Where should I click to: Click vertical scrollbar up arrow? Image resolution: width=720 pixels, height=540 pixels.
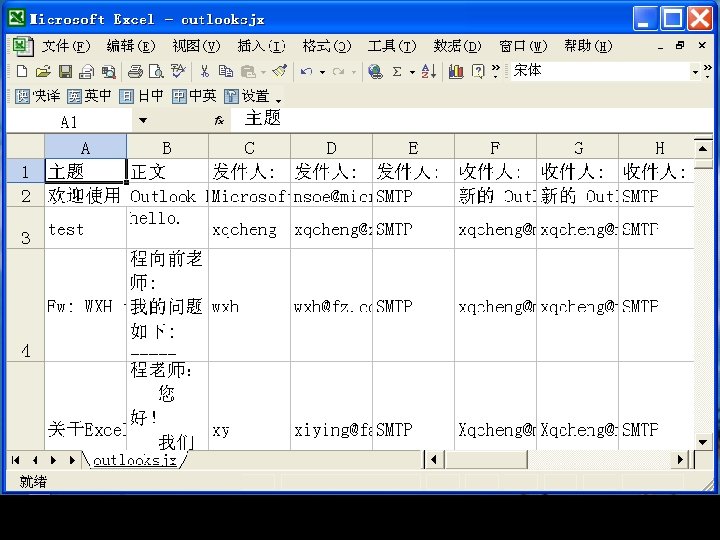[x=703, y=148]
